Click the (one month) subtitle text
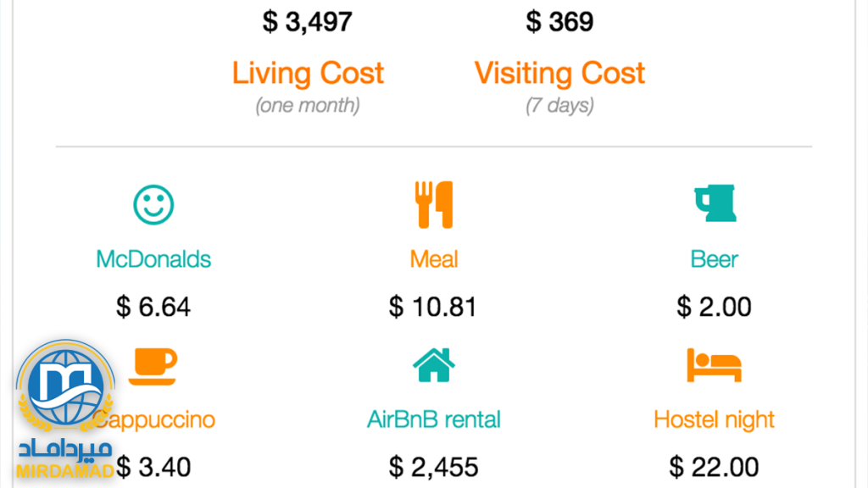 coord(308,105)
